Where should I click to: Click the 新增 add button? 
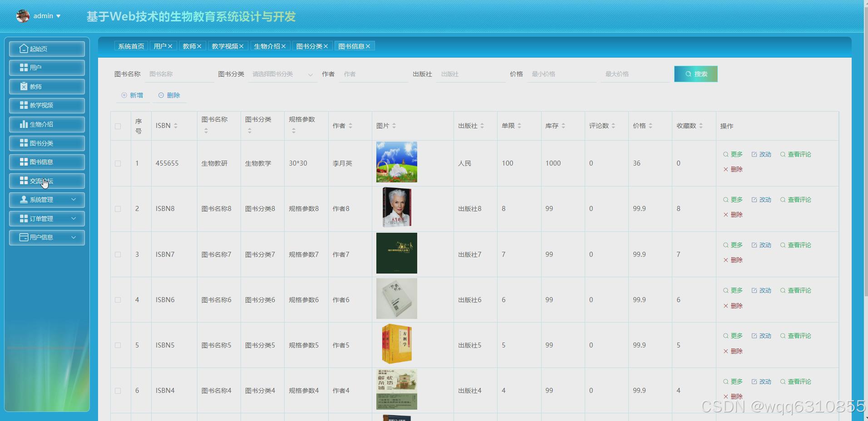[132, 95]
